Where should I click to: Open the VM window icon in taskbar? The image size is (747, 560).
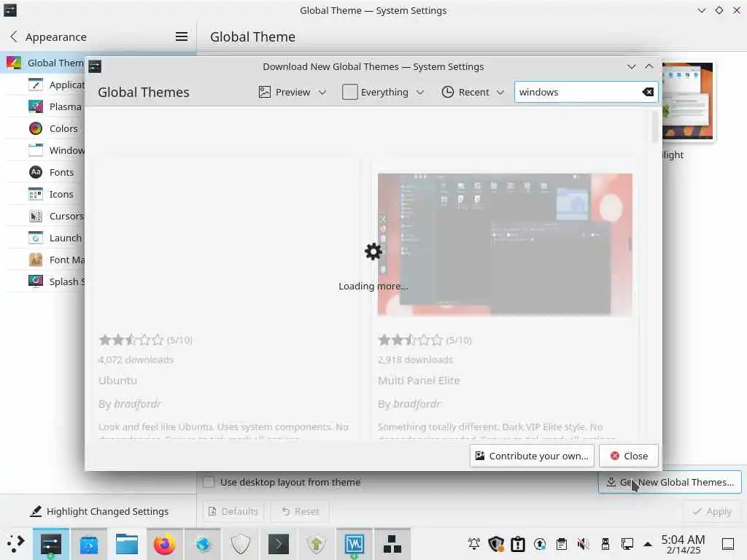click(354, 544)
